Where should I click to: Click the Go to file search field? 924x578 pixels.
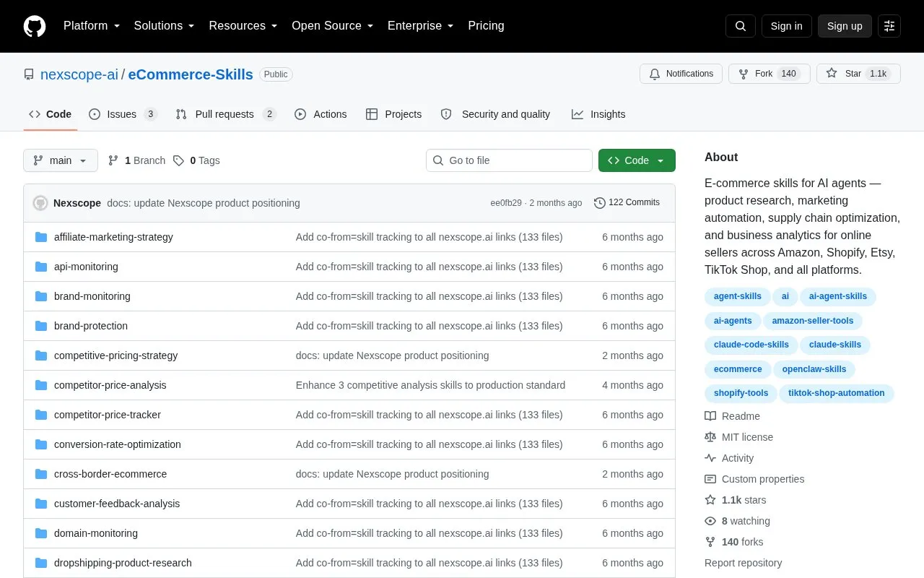coord(509,160)
